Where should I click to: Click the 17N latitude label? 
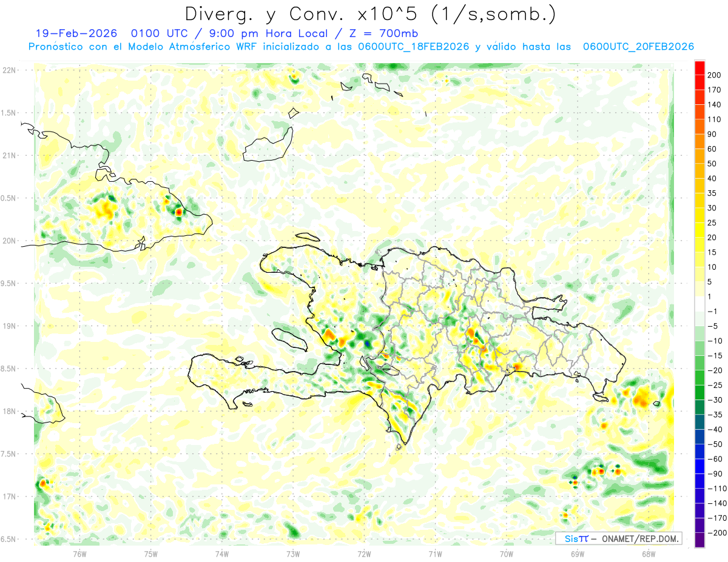9,497
